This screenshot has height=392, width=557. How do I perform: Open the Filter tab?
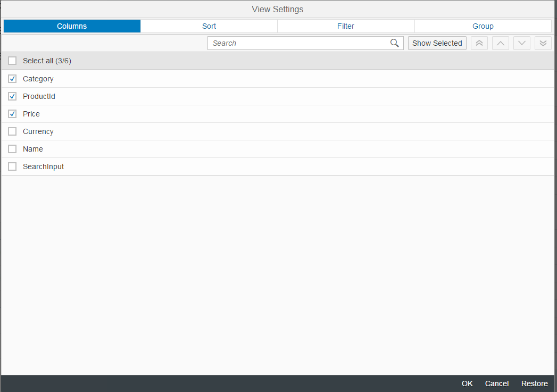click(x=346, y=26)
